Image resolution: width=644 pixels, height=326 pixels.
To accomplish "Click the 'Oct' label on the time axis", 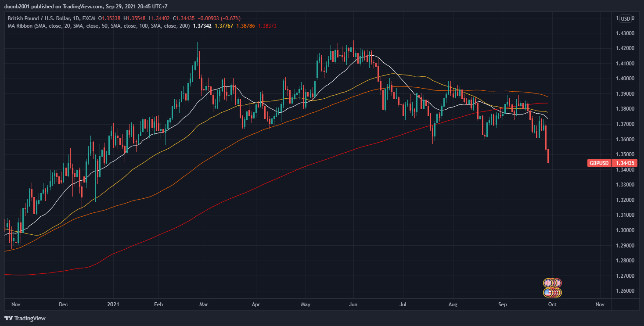I will pyautogui.click(x=552, y=304).
